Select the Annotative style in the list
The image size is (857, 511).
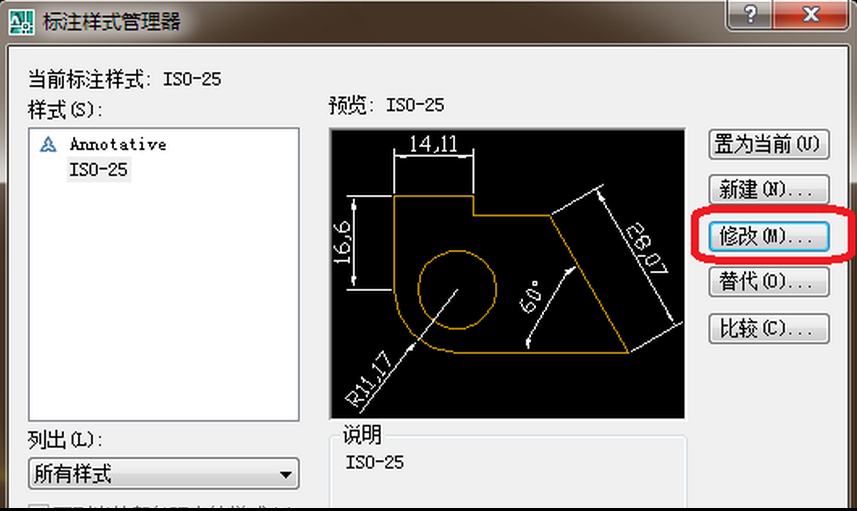[117, 145]
